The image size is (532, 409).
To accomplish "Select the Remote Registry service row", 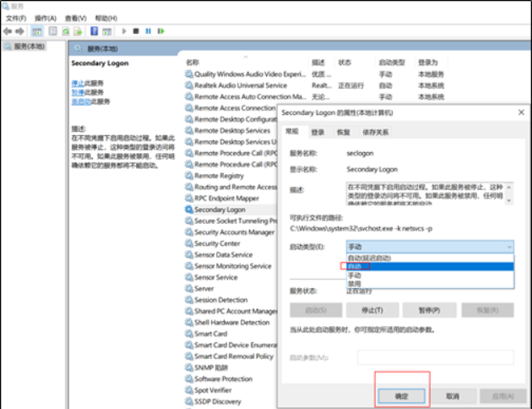I will (x=219, y=176).
